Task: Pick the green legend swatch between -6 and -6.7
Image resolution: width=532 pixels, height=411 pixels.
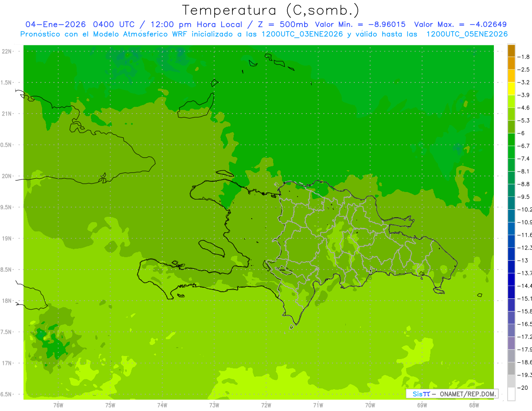Action: coord(511,140)
